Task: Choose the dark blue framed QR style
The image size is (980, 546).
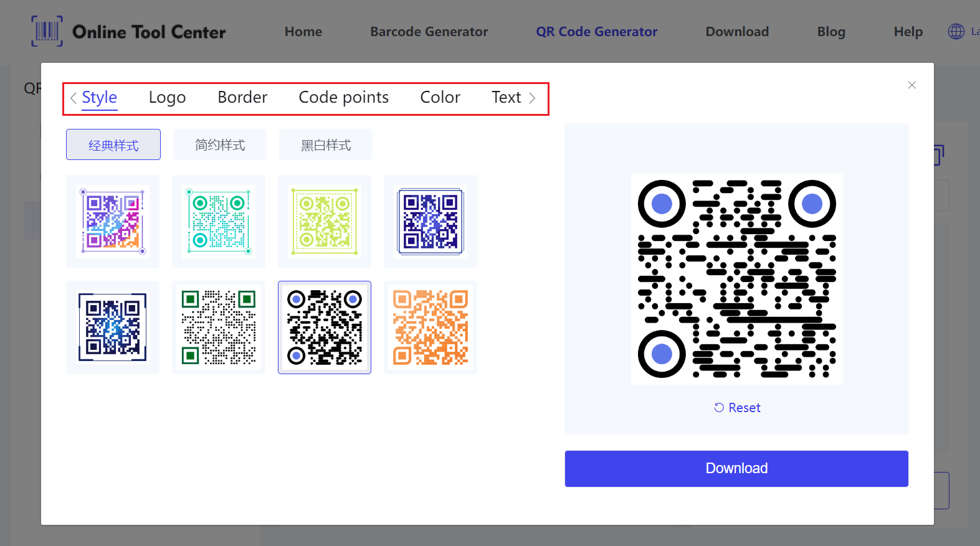Action: pos(431,222)
